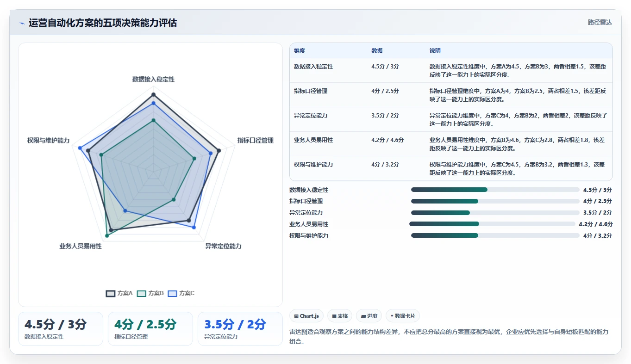This screenshot has height=364, width=631.
Task: Click explanation text for 异常定位能力 row
Action: coord(518,119)
